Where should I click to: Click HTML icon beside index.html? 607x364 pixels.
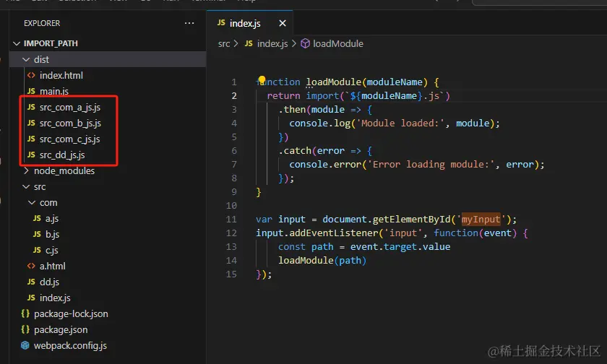tap(31, 75)
